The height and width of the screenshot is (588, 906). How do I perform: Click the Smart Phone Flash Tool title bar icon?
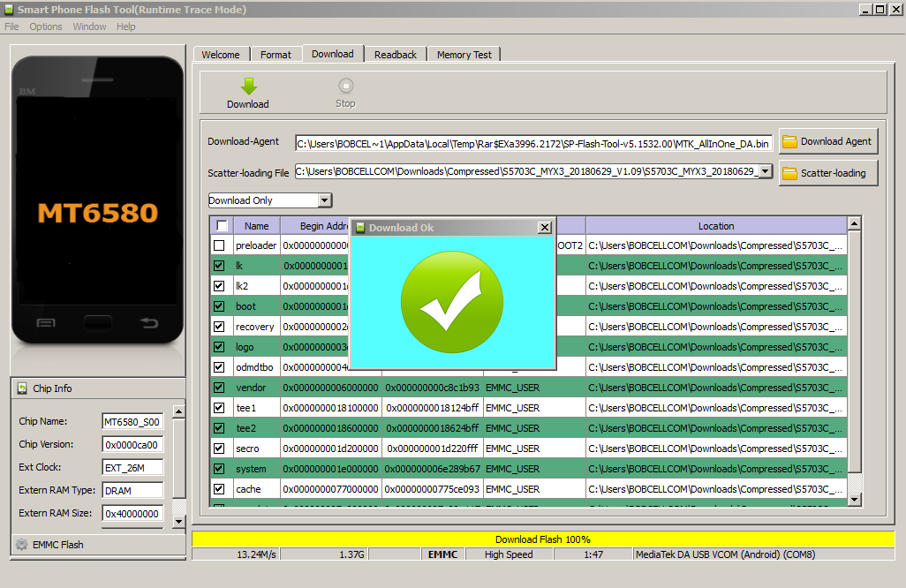(x=9, y=9)
